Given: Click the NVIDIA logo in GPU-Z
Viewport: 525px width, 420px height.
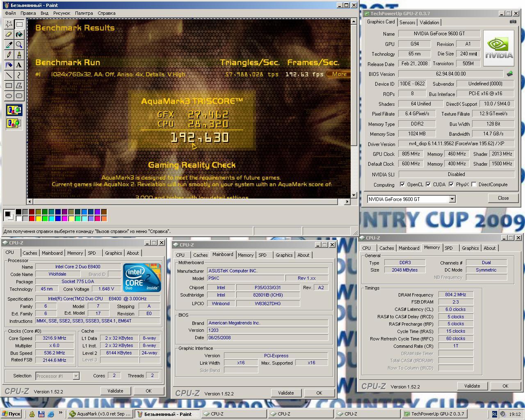Looking at the screenshot, I should [x=499, y=48].
